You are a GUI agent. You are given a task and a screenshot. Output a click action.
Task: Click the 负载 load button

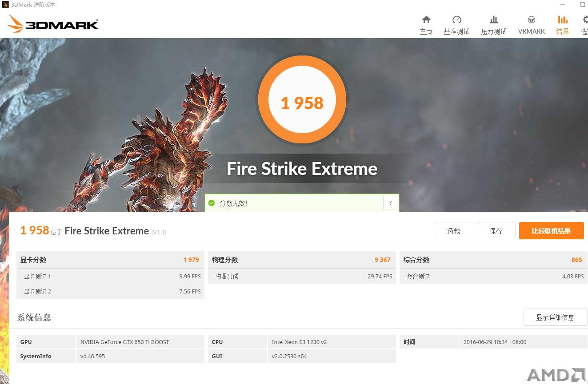[x=454, y=231]
